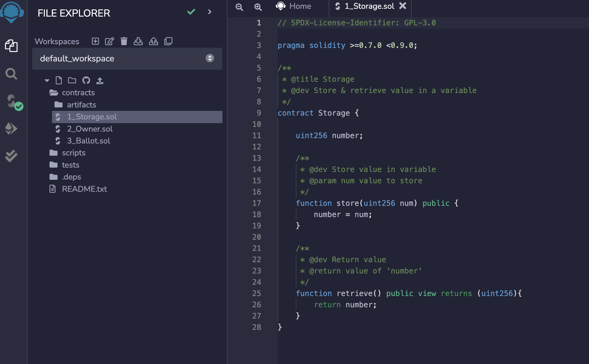
Task: Click 'store' function name on line 17
Action: 348,203
